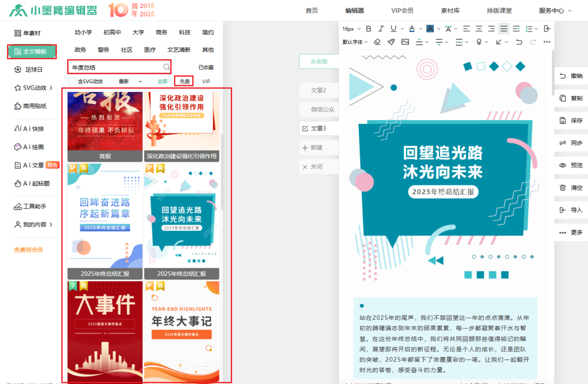Open the 默认字体 font family dropdown

pos(355,42)
